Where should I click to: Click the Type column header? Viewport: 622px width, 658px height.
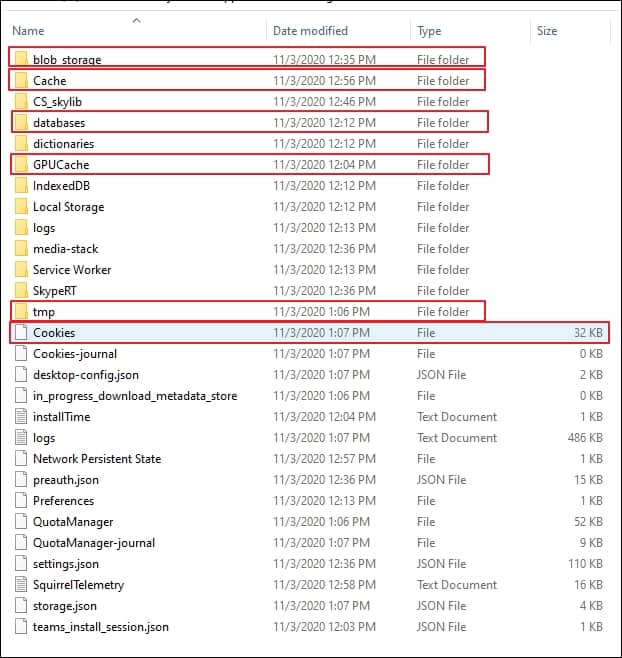click(429, 31)
